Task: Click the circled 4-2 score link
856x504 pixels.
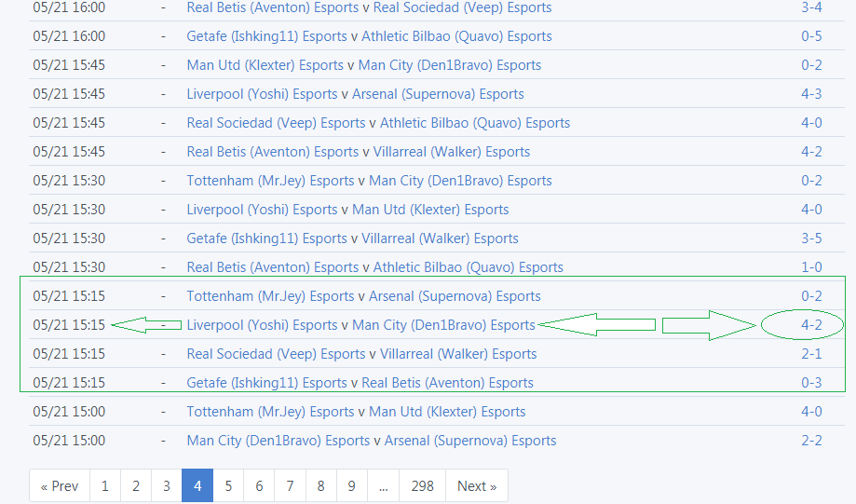Action: point(811,325)
